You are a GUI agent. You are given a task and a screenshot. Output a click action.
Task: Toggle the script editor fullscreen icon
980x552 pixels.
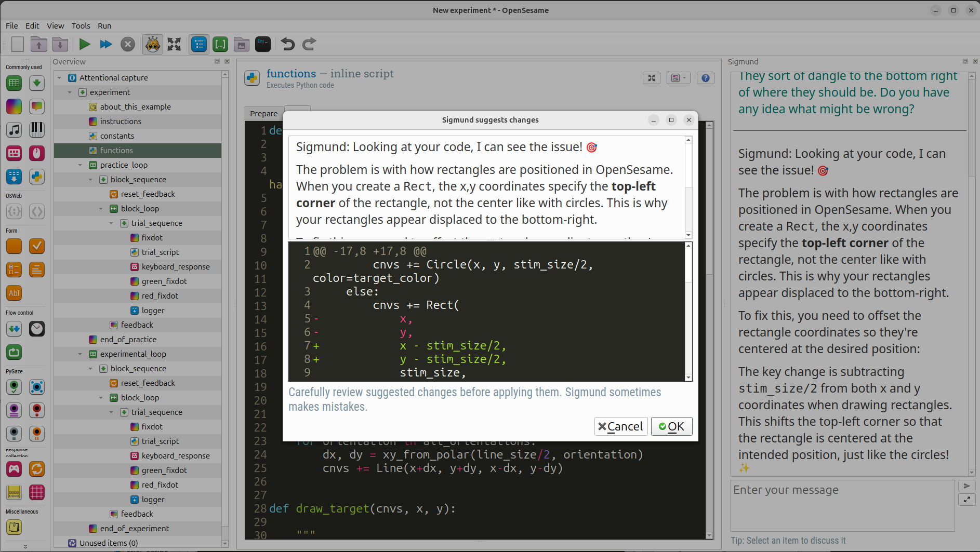(651, 78)
